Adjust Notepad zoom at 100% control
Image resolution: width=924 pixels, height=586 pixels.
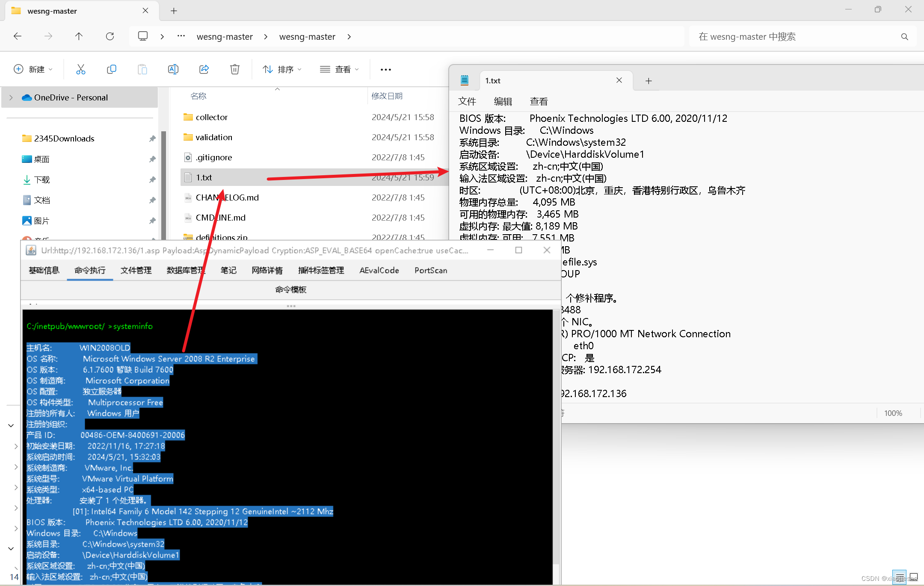point(893,413)
